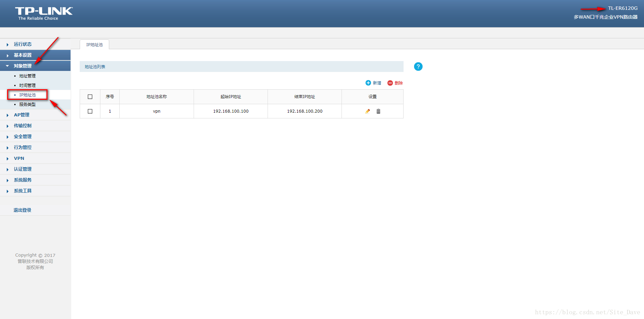Expand the 认证管理 menu arrow

point(7,169)
